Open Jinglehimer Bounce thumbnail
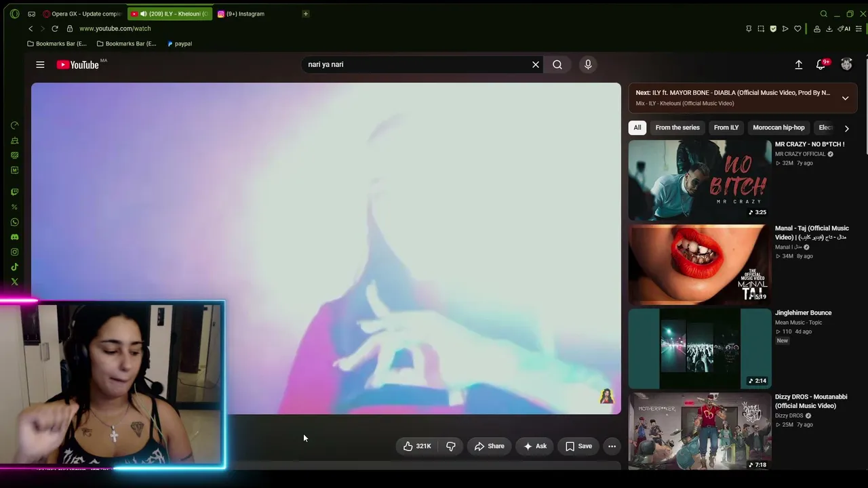The image size is (868, 488). (x=700, y=348)
